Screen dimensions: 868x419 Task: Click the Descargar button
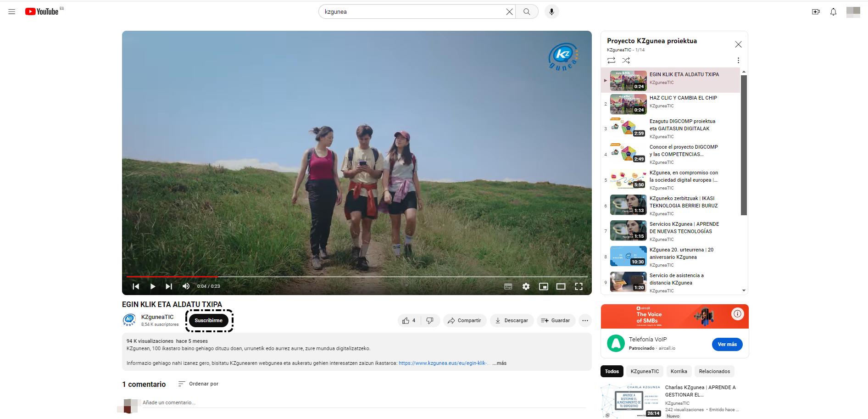coord(512,320)
